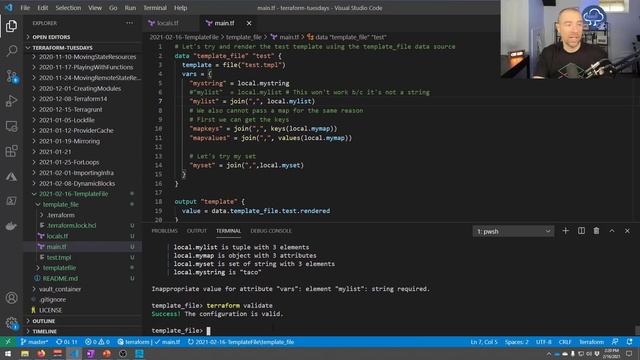Open .terraform.lock.hcl file
Viewport: 640px width, 360px height.
71,225
